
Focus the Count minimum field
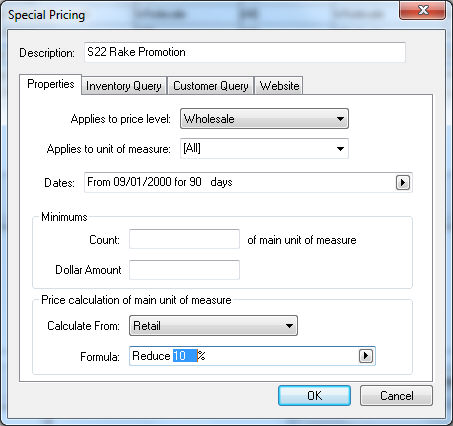[184, 239]
